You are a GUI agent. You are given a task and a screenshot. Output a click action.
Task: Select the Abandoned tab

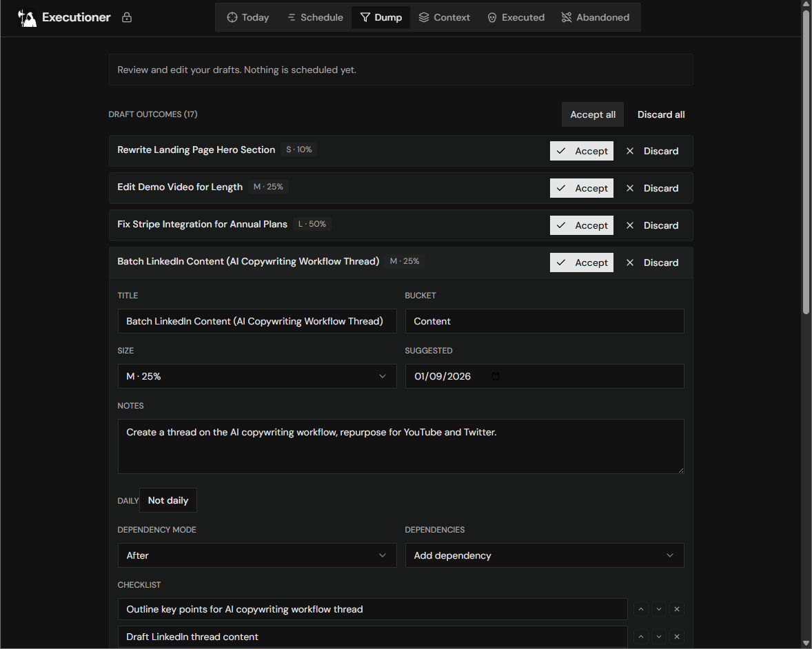596,17
